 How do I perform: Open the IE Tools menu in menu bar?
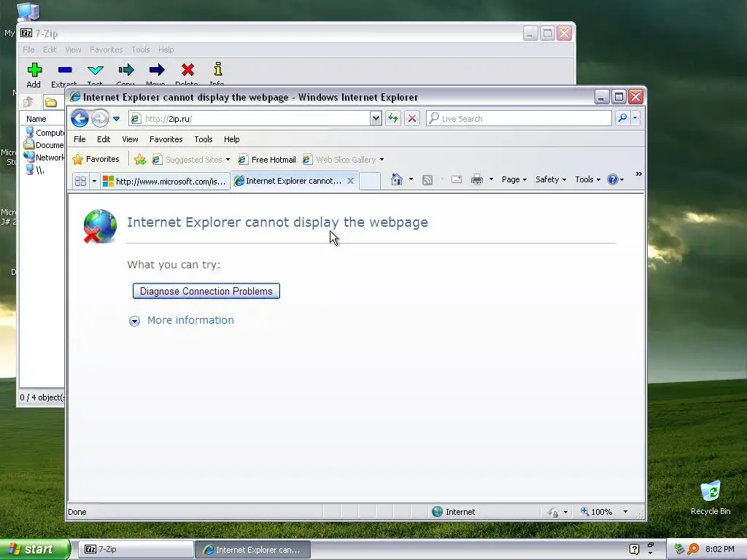coord(203,139)
